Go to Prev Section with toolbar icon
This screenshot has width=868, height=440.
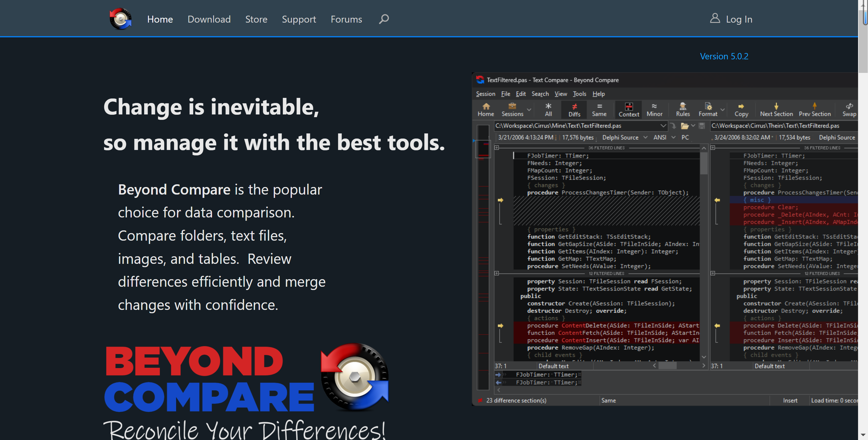coord(814,110)
